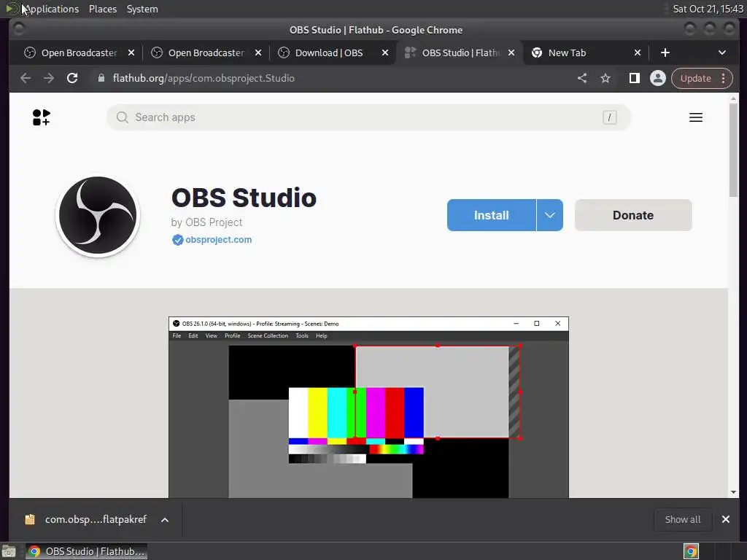Switch to the first Open Broadcaster tab
The height and width of the screenshot is (560, 747).
coord(79,52)
